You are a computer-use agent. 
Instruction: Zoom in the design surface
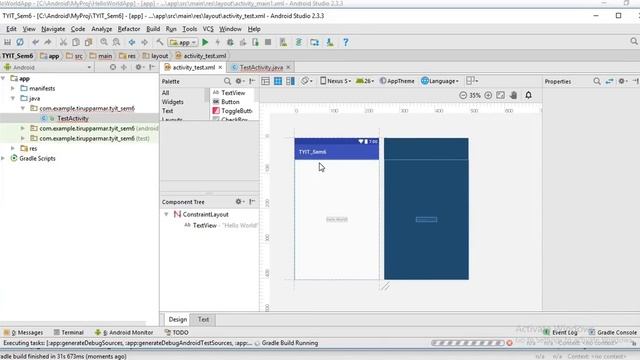(488, 95)
